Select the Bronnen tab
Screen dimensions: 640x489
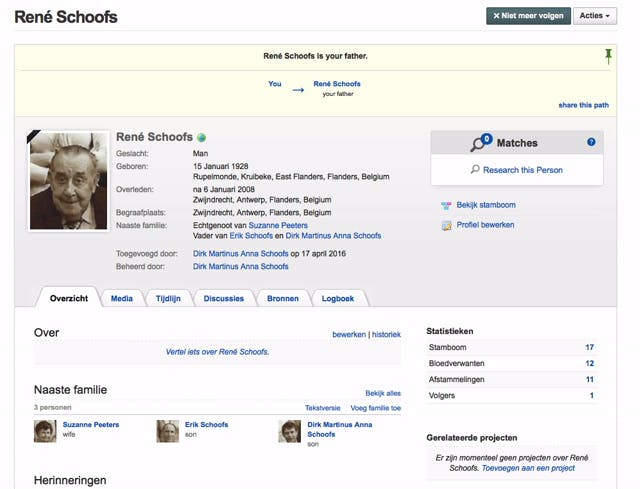point(281,298)
